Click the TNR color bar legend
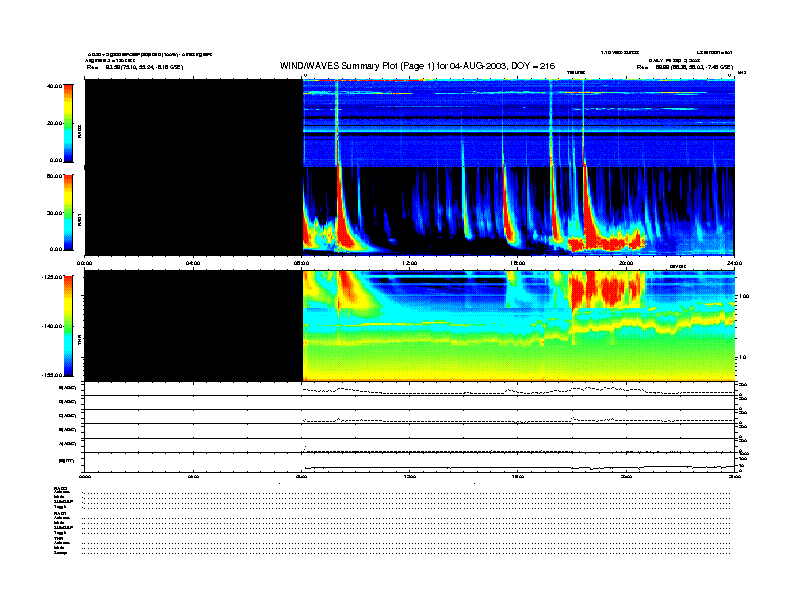Image resolution: width=792 pixels, height=612 pixels. [68, 325]
